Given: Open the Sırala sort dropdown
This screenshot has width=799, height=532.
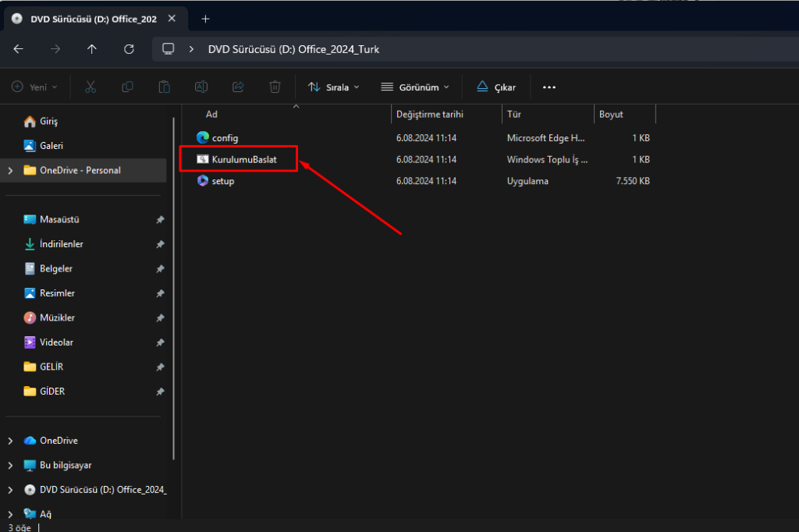Looking at the screenshot, I should [334, 87].
